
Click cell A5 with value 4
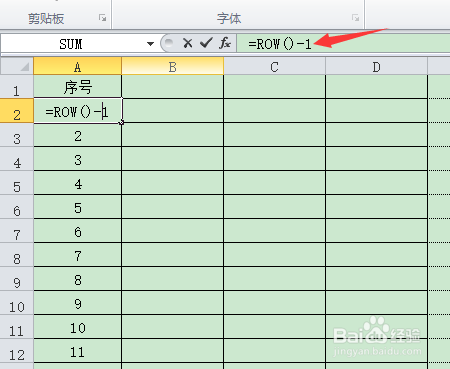(78, 183)
